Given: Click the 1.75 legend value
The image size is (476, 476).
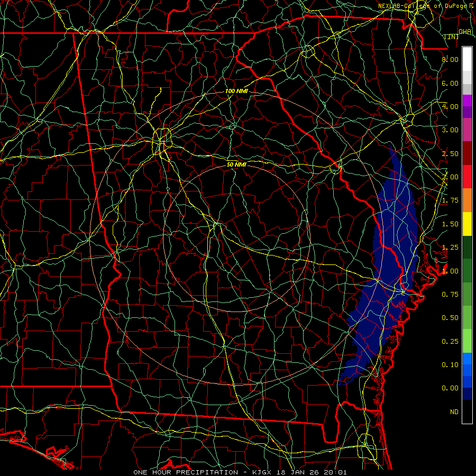Looking at the screenshot, I should (x=450, y=200).
